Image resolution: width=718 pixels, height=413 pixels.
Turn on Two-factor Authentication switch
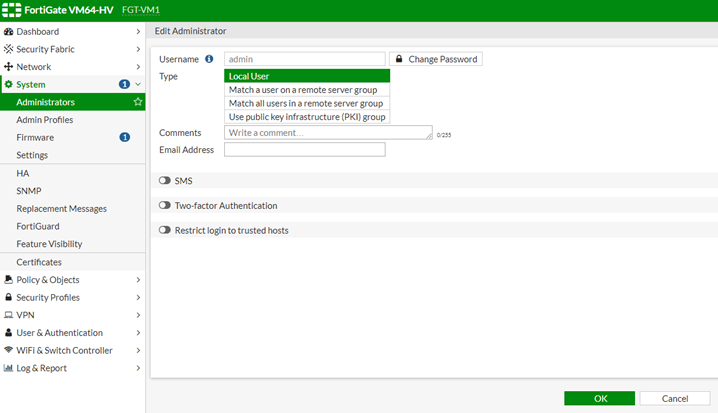tap(165, 206)
